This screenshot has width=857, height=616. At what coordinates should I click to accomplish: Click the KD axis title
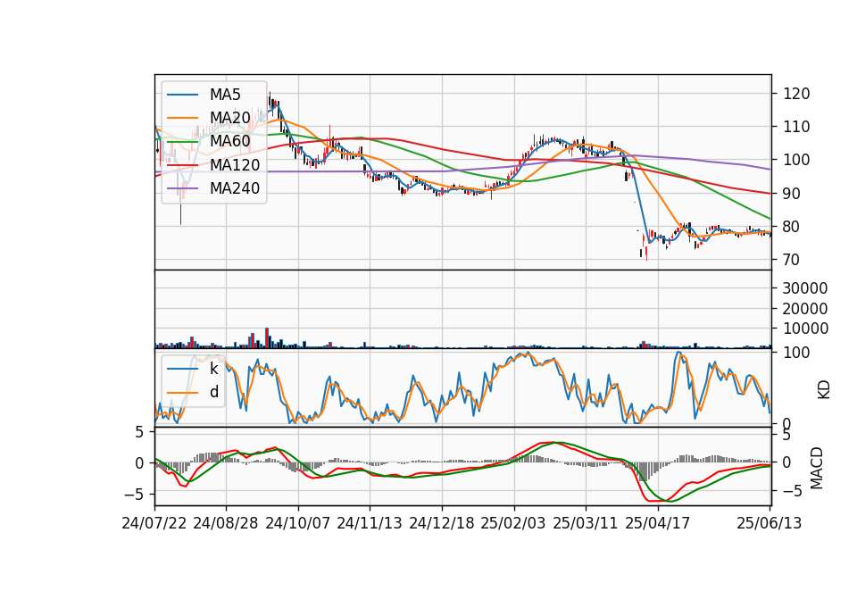pyautogui.click(x=824, y=390)
